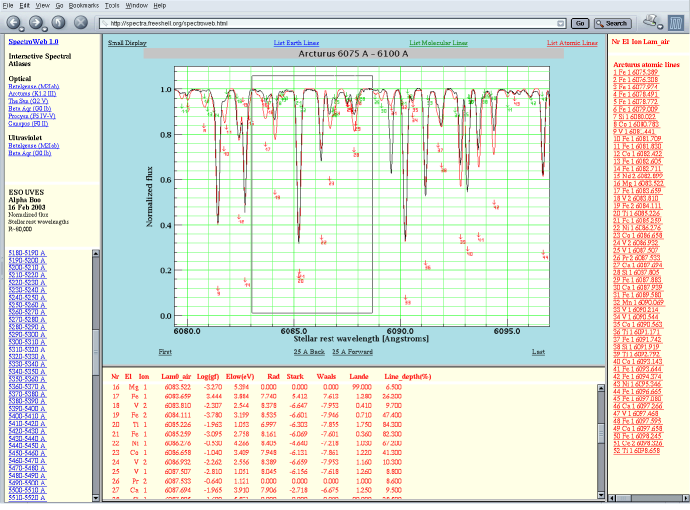Select Fe 1 6075.289 in atomic lines
This screenshot has width=690, height=510.
click(637, 73)
